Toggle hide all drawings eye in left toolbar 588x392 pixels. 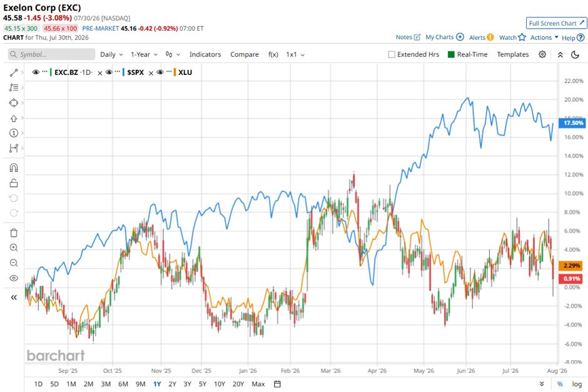pyautogui.click(x=14, y=278)
